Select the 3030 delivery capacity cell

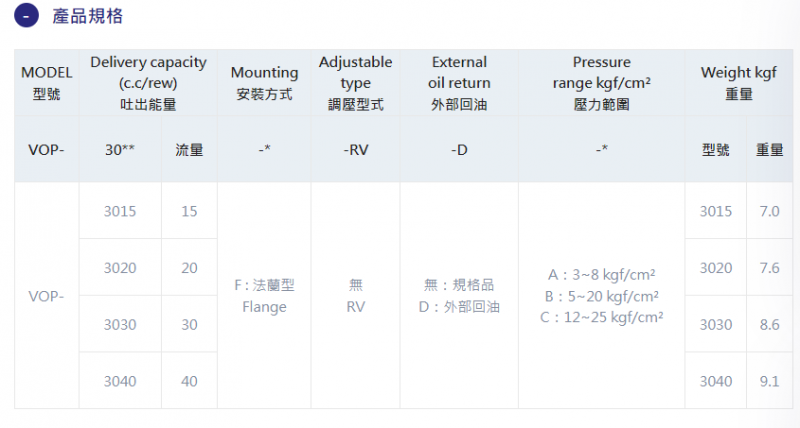[120, 324]
